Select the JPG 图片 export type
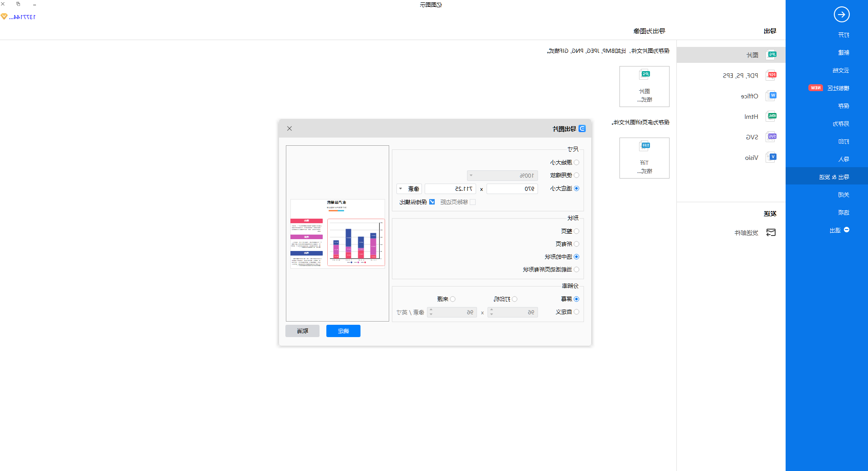 pyautogui.click(x=731, y=55)
